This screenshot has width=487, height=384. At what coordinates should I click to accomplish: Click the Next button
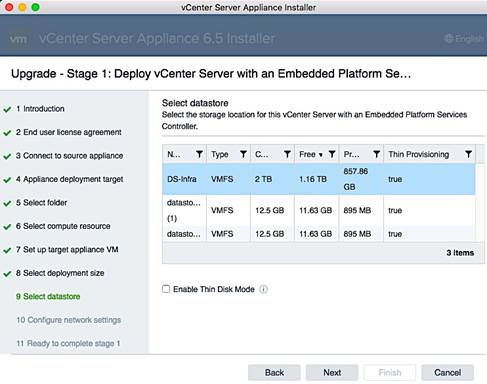point(332,372)
